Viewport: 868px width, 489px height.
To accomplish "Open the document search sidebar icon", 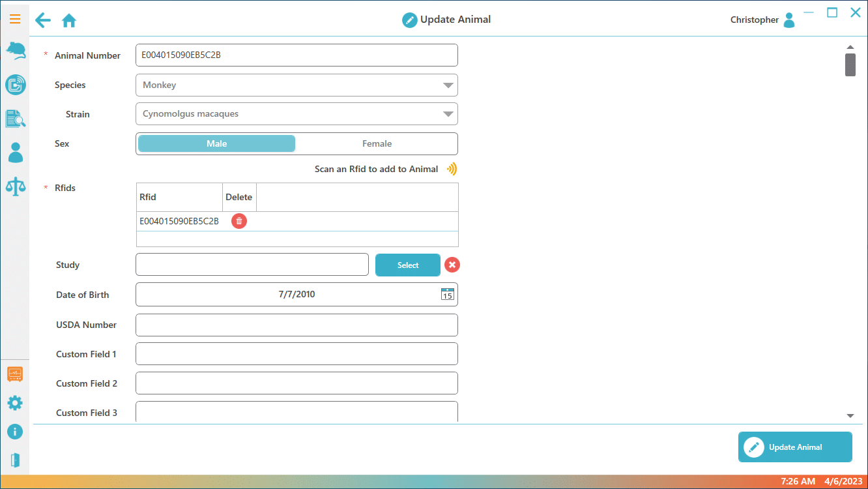I will (15, 119).
